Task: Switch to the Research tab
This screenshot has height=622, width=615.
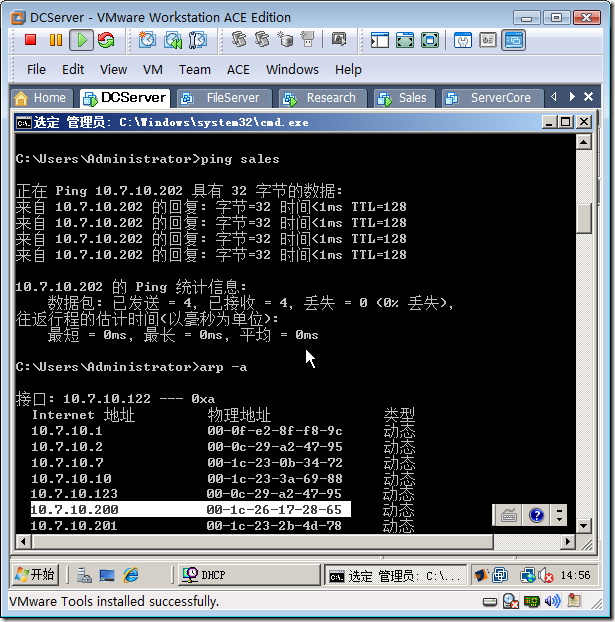Action: (x=323, y=98)
